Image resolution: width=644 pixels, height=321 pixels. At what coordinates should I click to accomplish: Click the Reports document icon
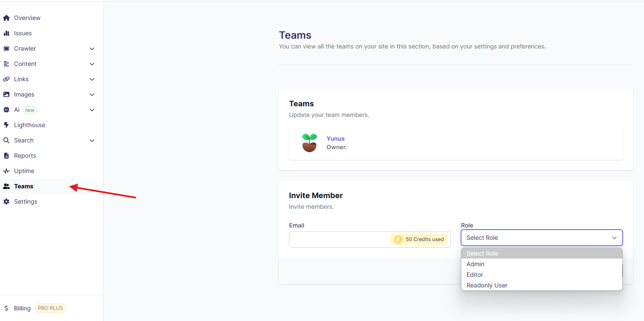pos(6,156)
